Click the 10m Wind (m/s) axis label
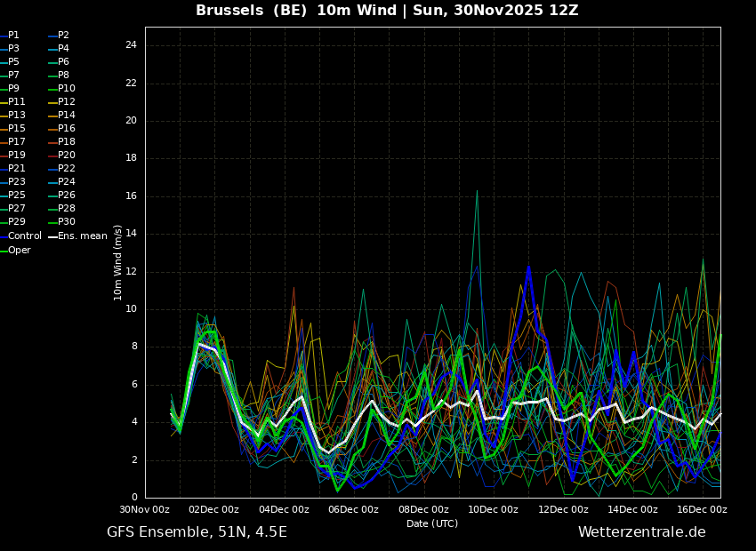 pos(117,262)
